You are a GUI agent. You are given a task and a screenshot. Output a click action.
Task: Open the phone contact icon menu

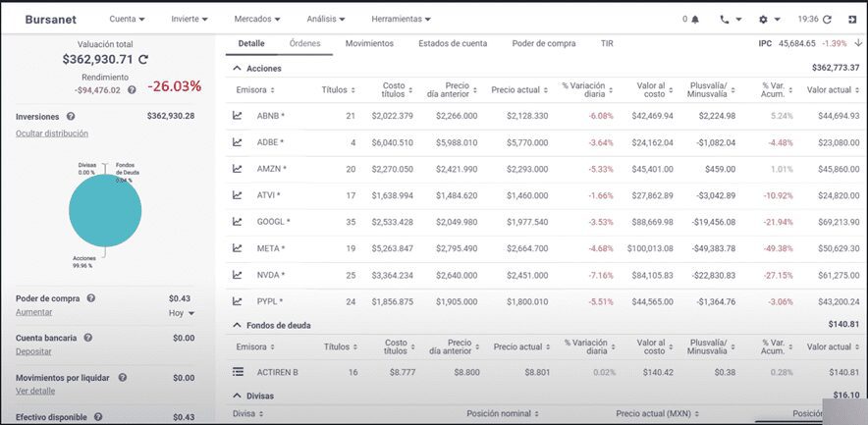(725, 19)
